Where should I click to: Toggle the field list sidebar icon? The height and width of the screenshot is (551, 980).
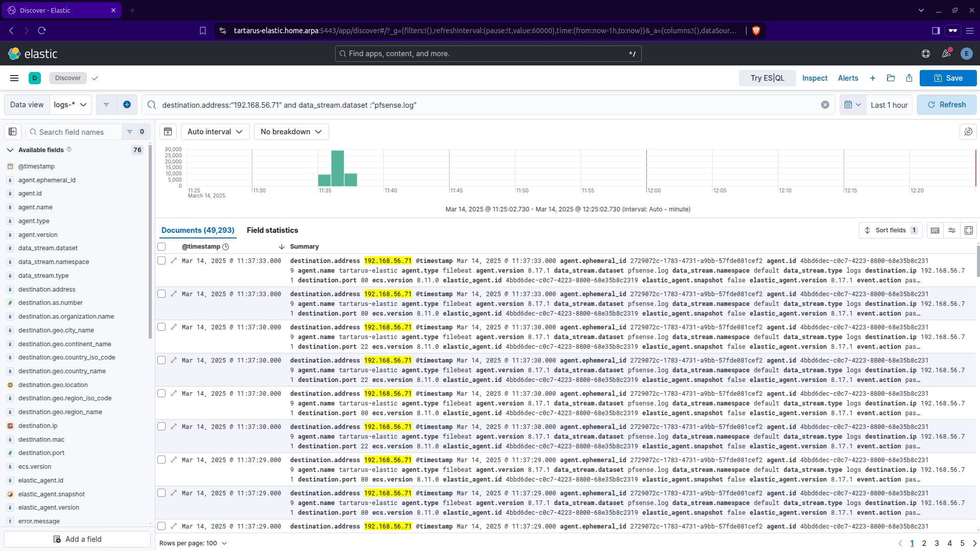point(13,132)
